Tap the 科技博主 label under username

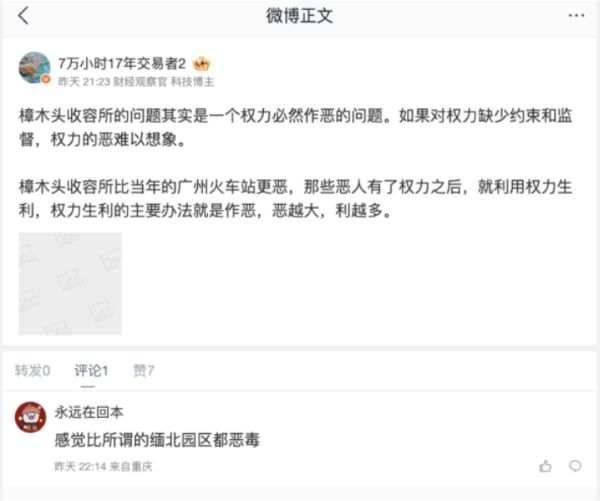click(192, 82)
